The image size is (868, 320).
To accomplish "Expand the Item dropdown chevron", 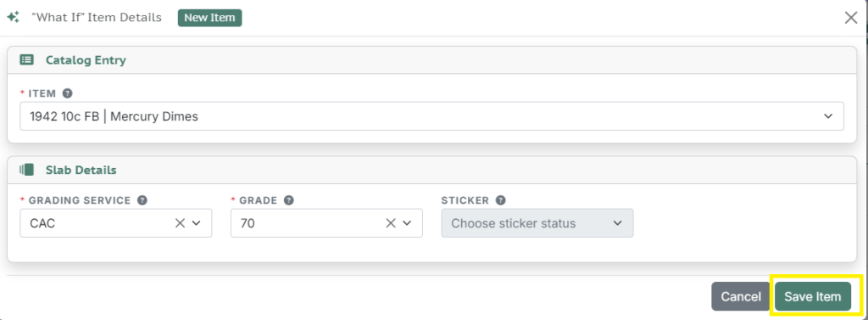I will [828, 116].
